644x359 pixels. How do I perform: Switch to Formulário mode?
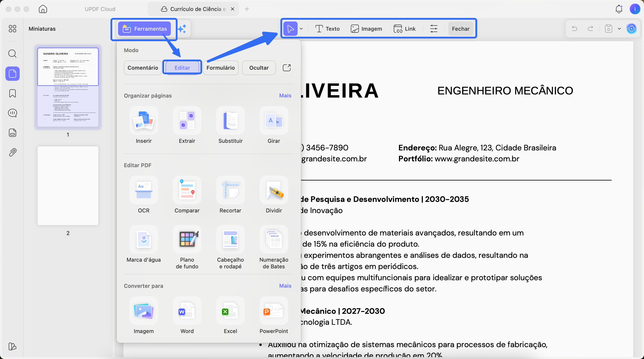pyautogui.click(x=220, y=68)
